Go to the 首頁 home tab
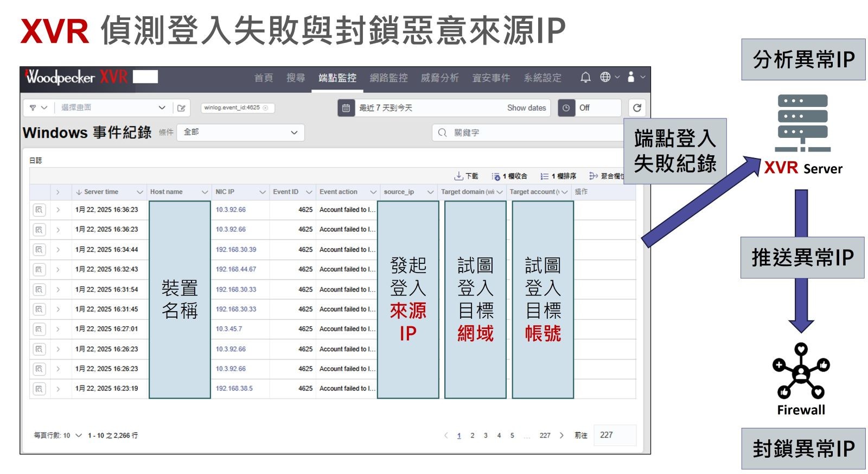Screen dimensions: 868x474 [264, 78]
